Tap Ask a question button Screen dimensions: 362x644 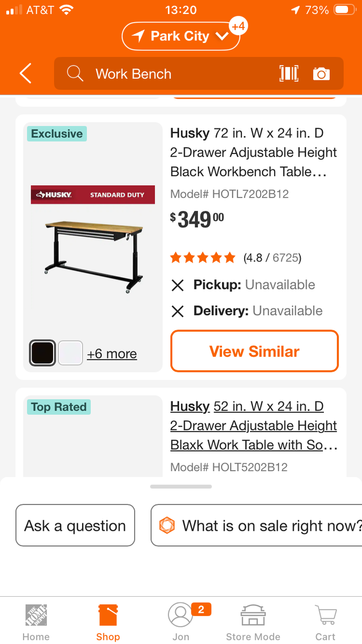(x=75, y=525)
